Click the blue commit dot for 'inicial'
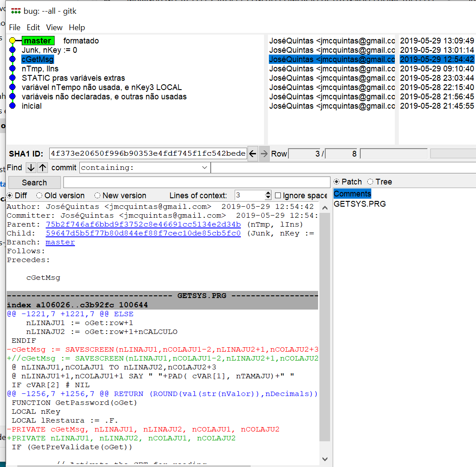Screen dimensions: 476x467 12,106
